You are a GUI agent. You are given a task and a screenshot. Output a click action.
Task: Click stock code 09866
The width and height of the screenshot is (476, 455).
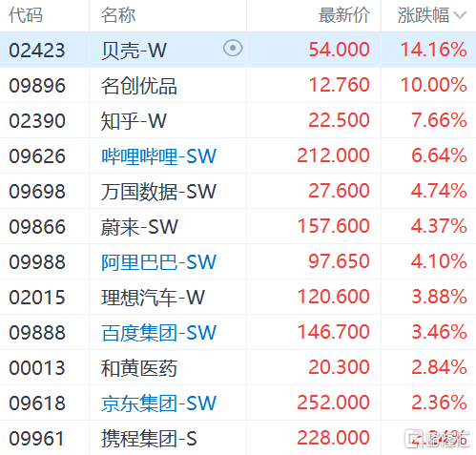click(x=37, y=227)
